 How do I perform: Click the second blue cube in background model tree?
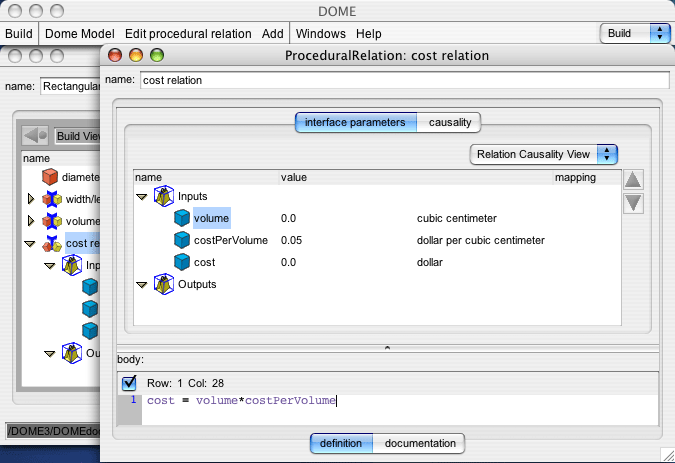pos(90,309)
